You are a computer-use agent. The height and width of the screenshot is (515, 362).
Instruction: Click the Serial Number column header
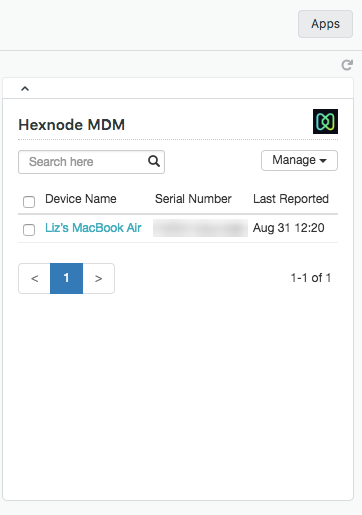coord(193,199)
